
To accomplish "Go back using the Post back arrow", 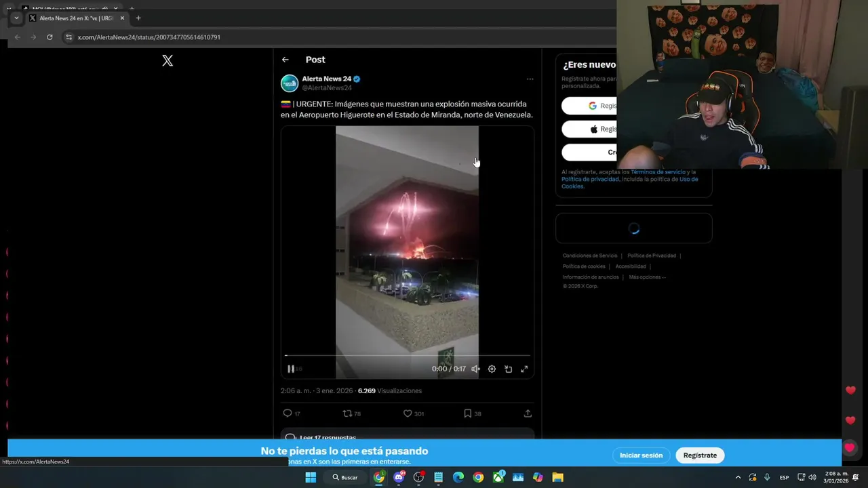I will point(285,60).
